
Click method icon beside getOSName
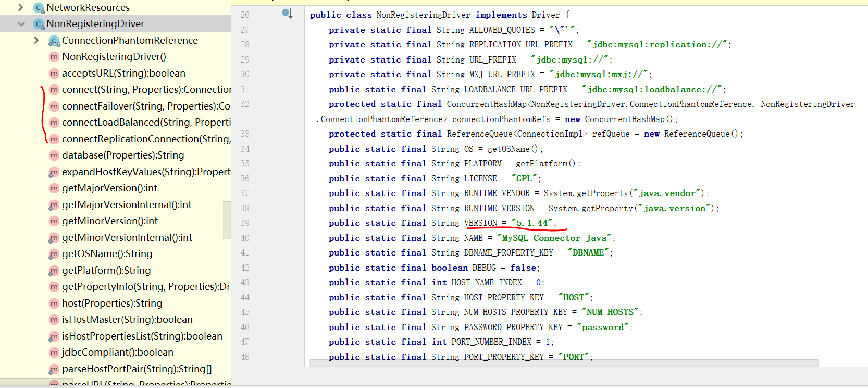(x=54, y=254)
